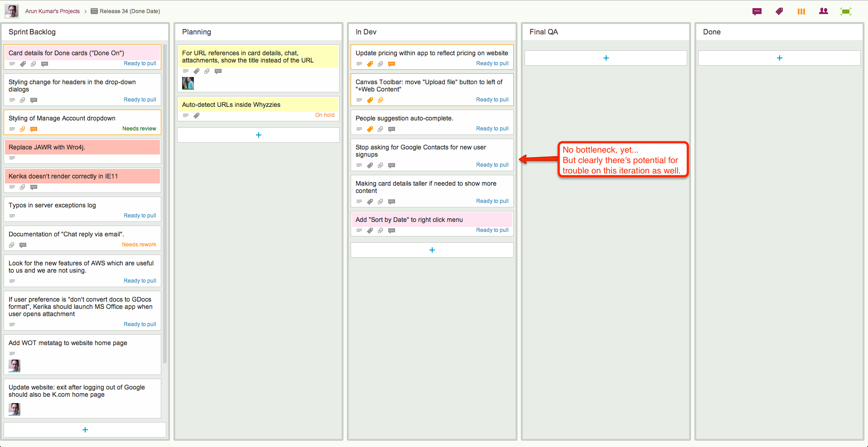The height and width of the screenshot is (447, 868).
Task: Click the Sprint Backlog column vertical scrollbar
Action: click(165, 204)
